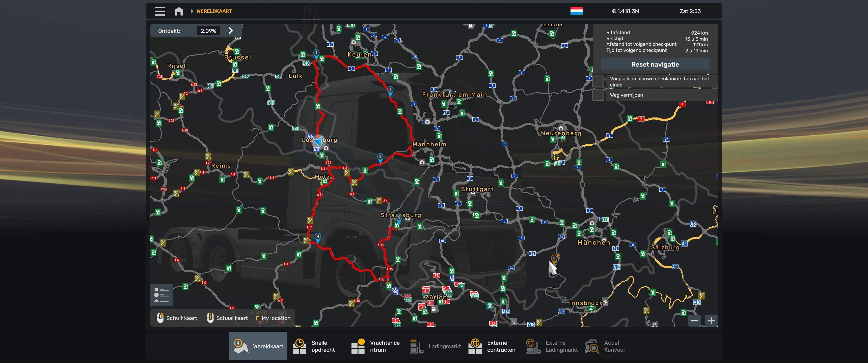This screenshot has height=363, width=868.
Task: Click the Netherlands flag icon
Action: coord(576,11)
